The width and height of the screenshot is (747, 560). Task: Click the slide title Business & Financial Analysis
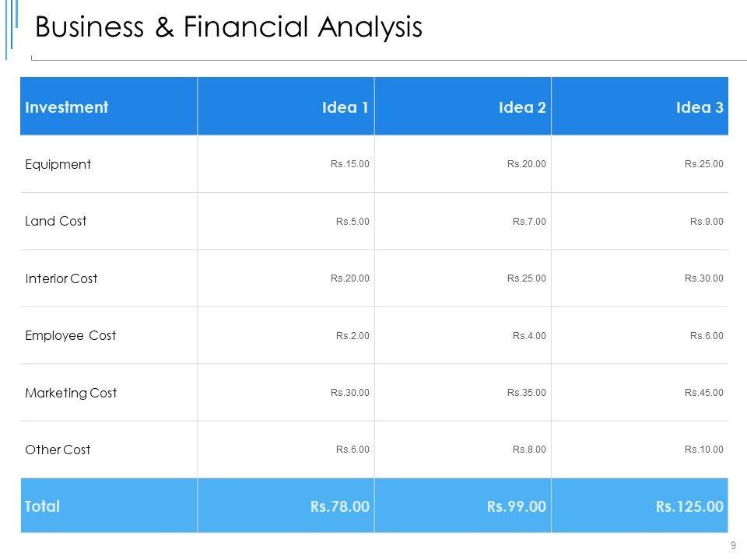[x=229, y=28]
